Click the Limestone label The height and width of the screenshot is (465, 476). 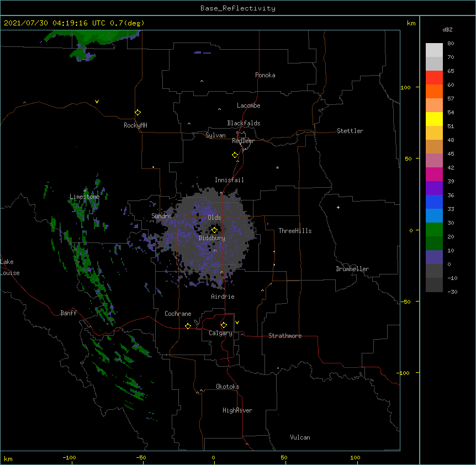coord(84,197)
